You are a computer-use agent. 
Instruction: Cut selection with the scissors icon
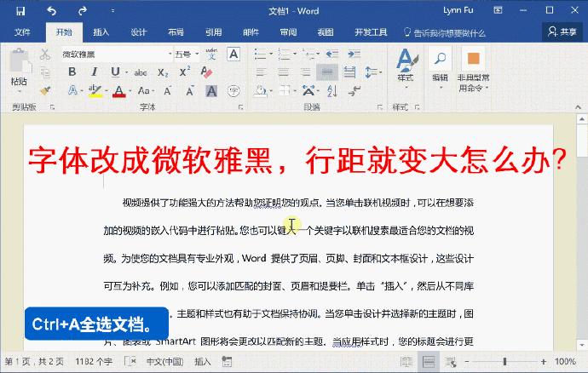[45, 55]
